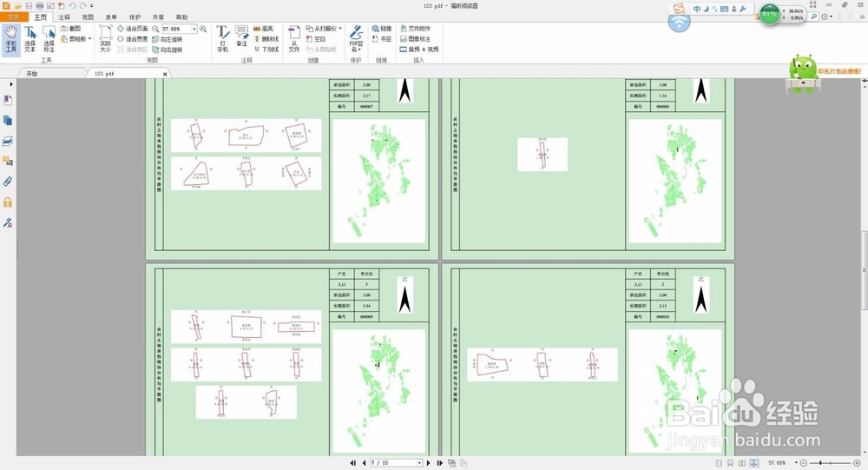Select the Highlight (高亮) tool
The image size is (868, 470).
coord(264,29)
